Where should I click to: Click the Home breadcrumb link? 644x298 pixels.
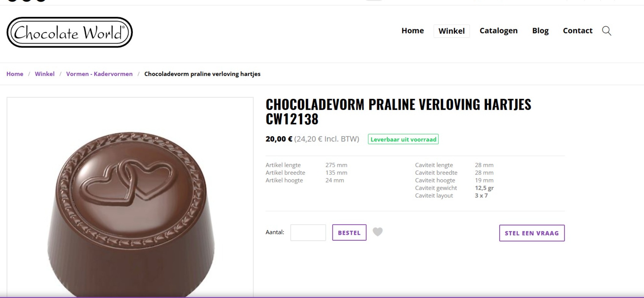click(15, 74)
